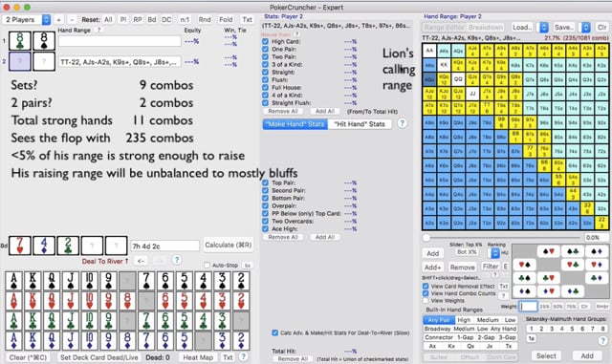
Task: Choose the heart-diamond suit combo
Action: click(597, 266)
